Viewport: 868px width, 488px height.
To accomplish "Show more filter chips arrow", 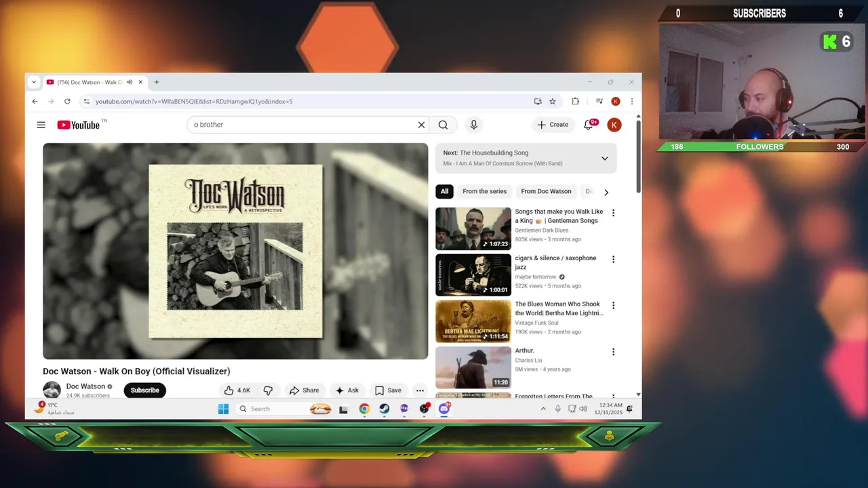I will click(606, 192).
